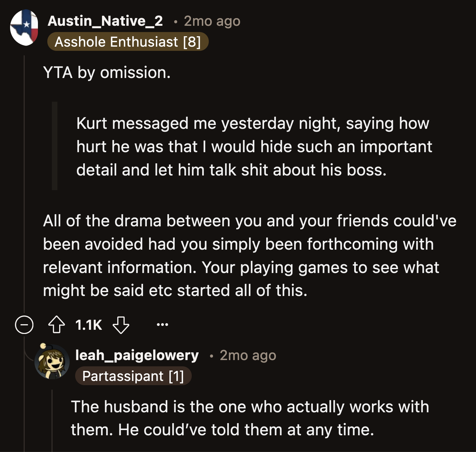The image size is (476, 452).
Task: Click the Asshole Enthusiast [8] flair badge
Action: [128, 42]
